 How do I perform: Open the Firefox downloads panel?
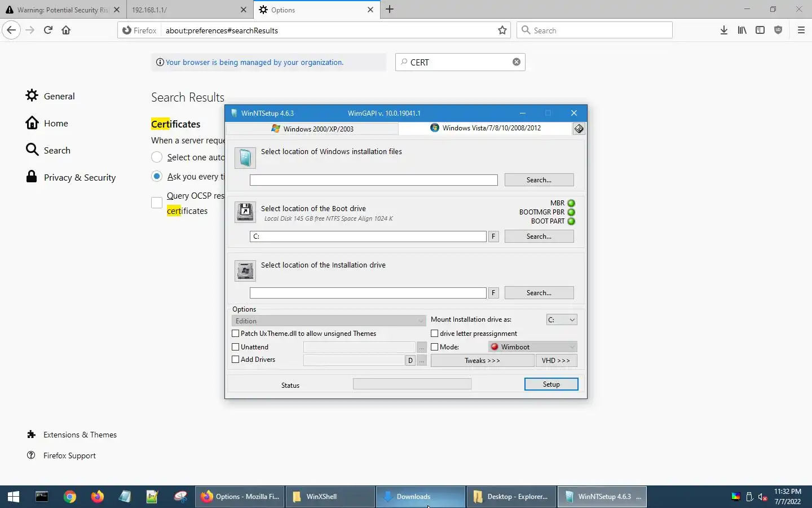click(x=724, y=30)
